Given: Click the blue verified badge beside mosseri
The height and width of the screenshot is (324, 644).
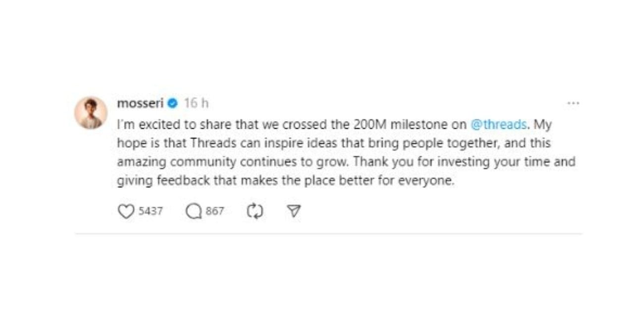Looking at the screenshot, I should coord(172,103).
